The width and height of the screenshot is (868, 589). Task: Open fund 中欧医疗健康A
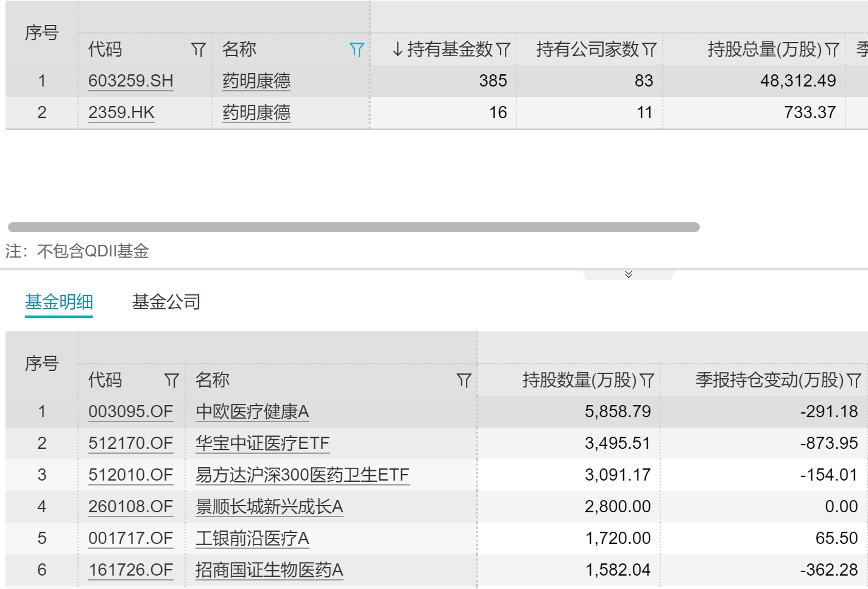point(252,412)
